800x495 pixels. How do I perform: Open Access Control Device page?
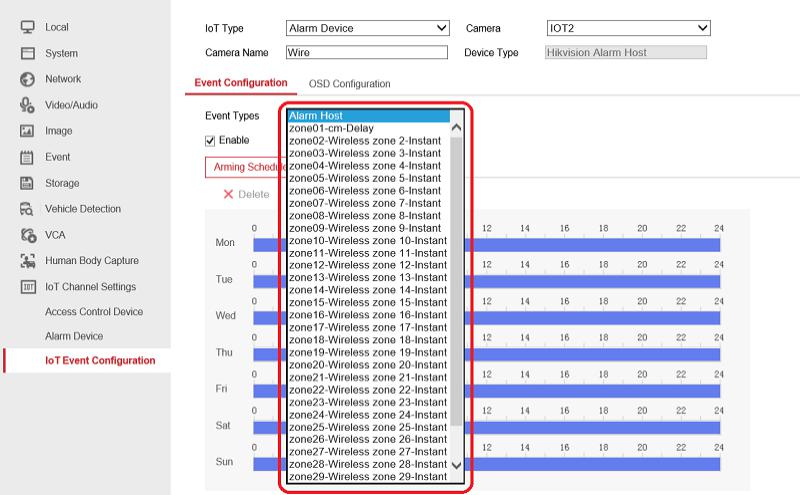tap(94, 312)
